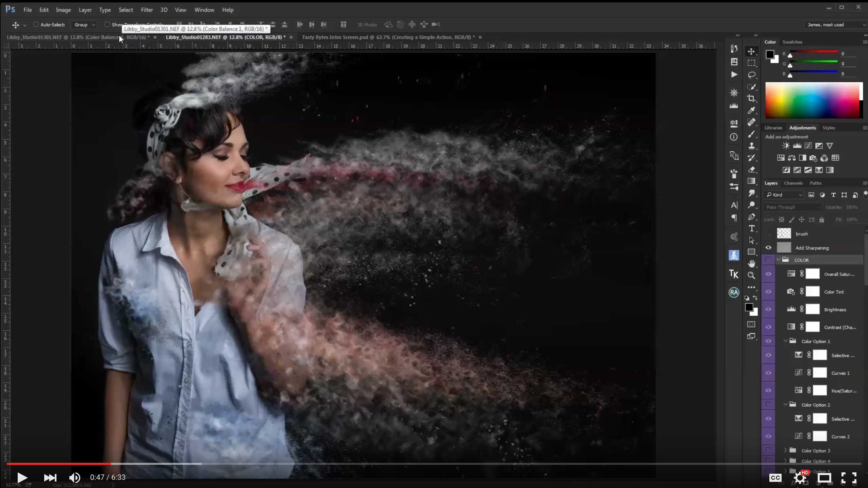Viewport: 868px width, 488px height.
Task: Open the Layer menu
Action: 85,10
